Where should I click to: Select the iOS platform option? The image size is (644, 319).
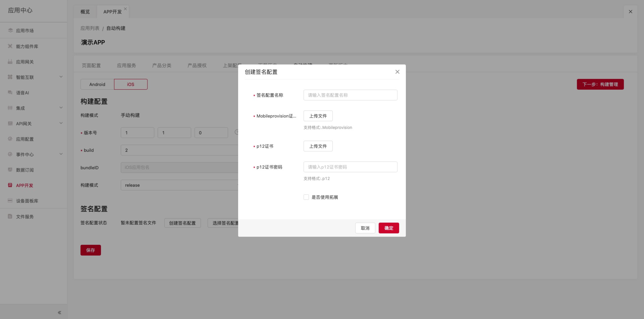pos(130,84)
